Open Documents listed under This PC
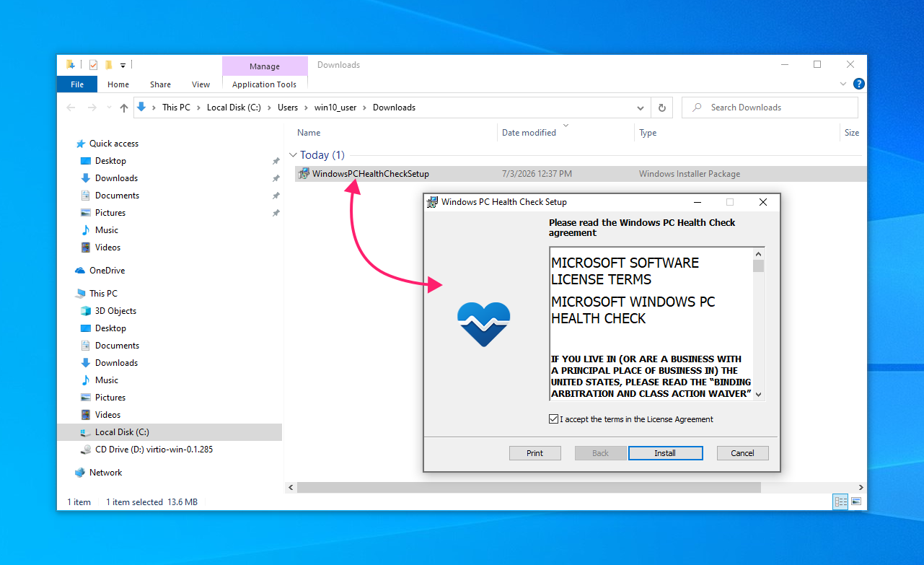The height and width of the screenshot is (565, 924). (x=117, y=346)
